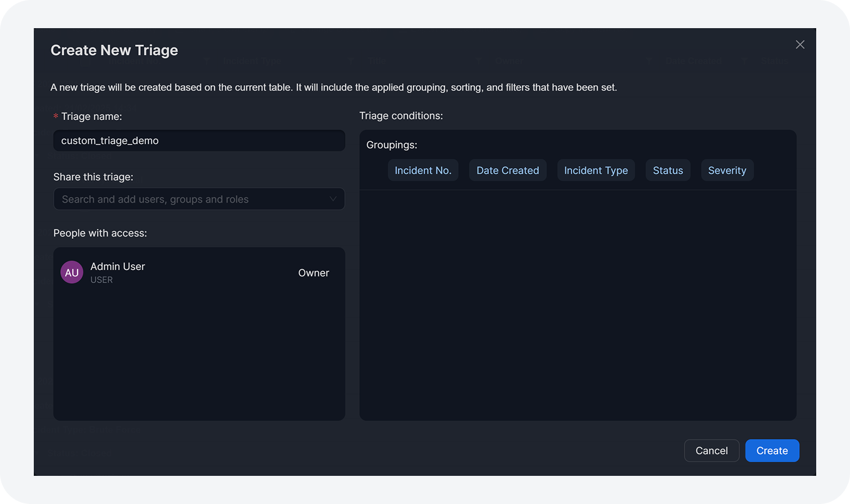The width and height of the screenshot is (850, 504).
Task: Click the Admin User name entry
Action: coord(118,266)
